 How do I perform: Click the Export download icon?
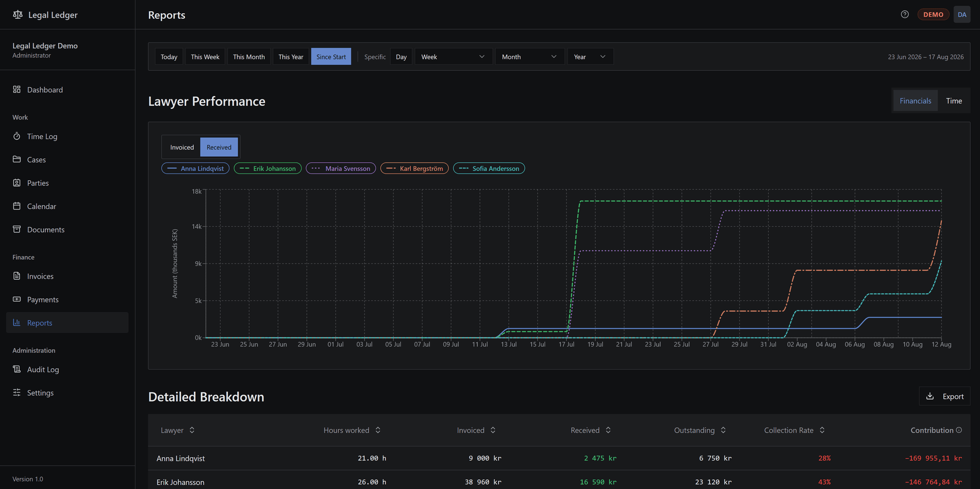(x=930, y=396)
